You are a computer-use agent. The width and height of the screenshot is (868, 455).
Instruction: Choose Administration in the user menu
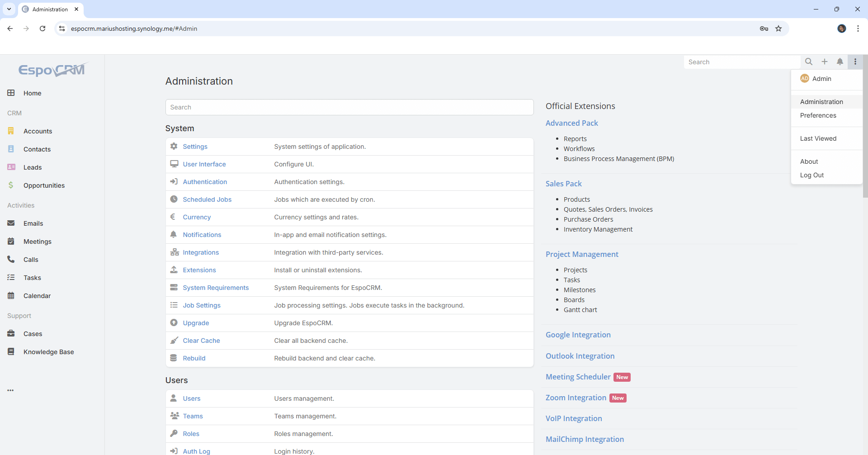click(826, 102)
